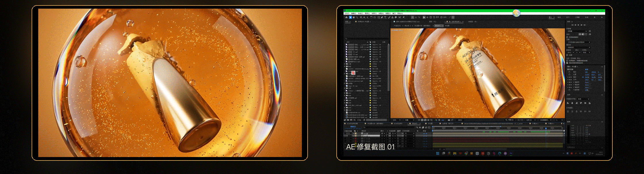The width and height of the screenshot is (644, 174).
Task: Open the 文件(F) menu
Action: [x=347, y=14]
